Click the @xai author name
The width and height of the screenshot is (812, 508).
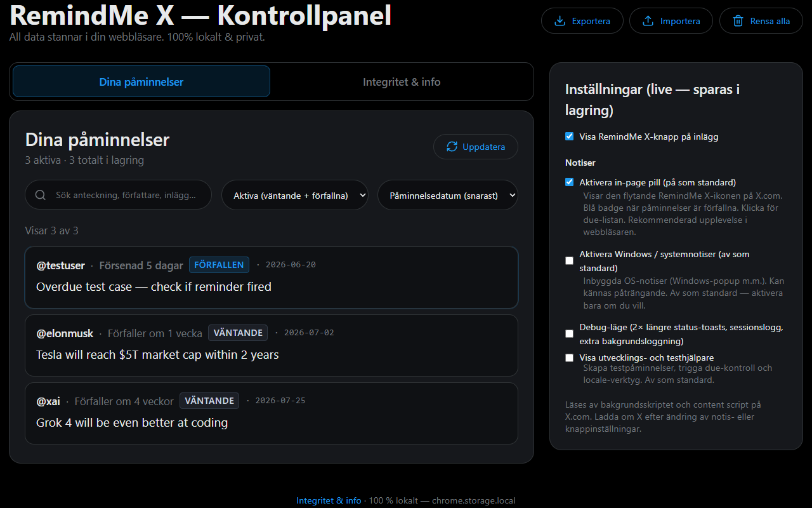click(x=48, y=401)
